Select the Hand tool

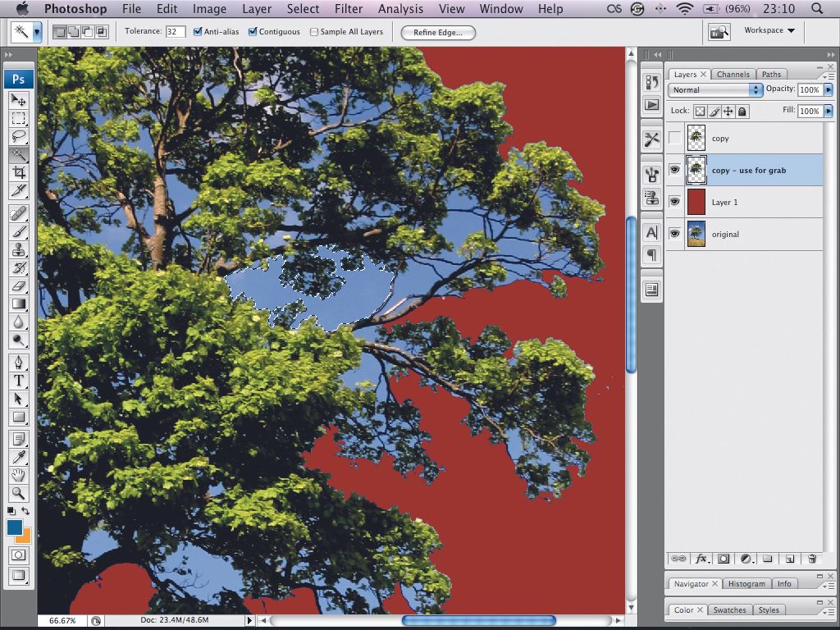pos(18,476)
